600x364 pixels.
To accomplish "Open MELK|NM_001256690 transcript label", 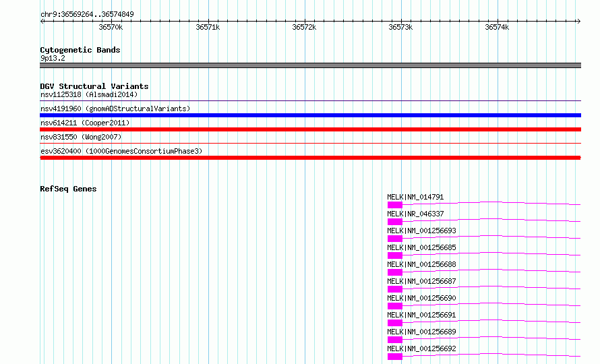I will click(421, 298).
